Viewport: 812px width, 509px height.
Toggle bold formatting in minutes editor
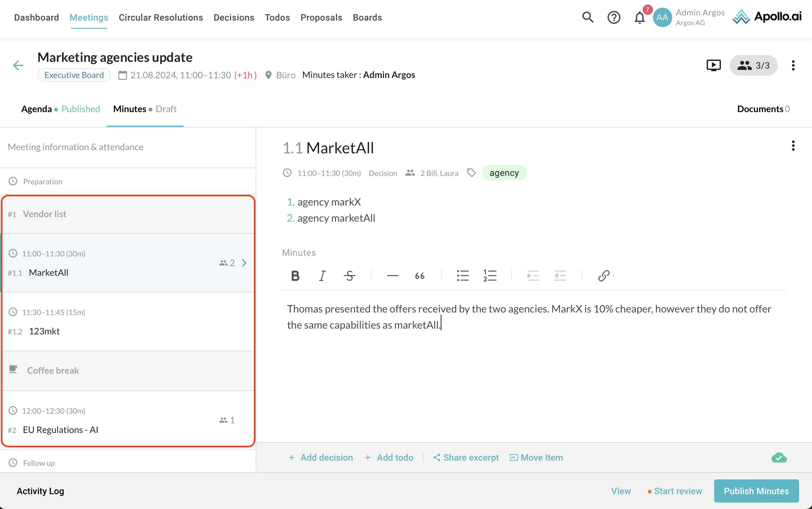(x=295, y=276)
